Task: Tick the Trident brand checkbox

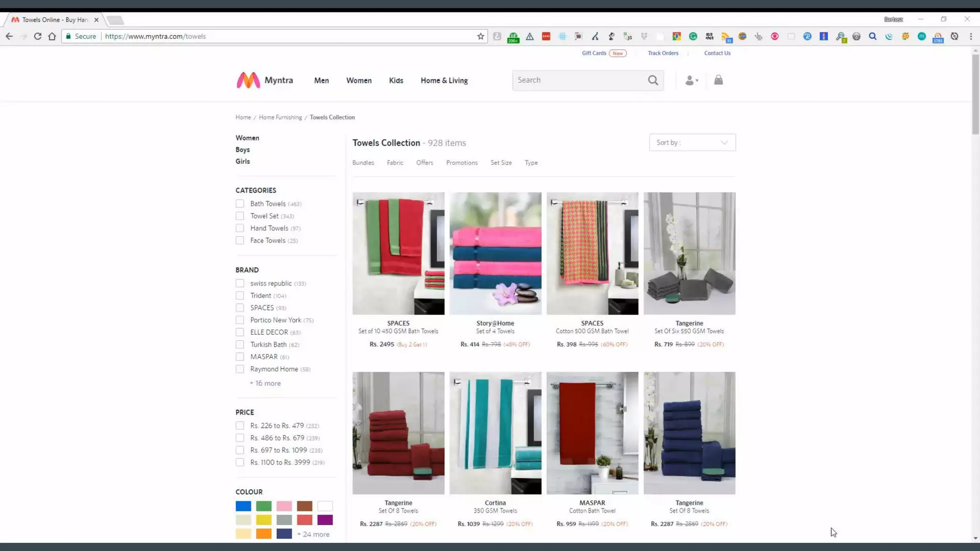Action: pyautogui.click(x=240, y=296)
